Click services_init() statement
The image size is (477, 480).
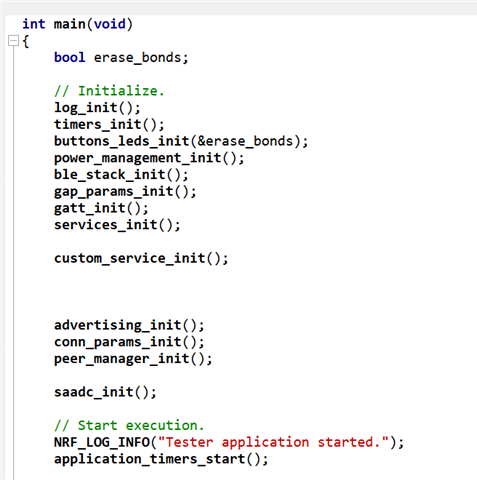(x=117, y=225)
